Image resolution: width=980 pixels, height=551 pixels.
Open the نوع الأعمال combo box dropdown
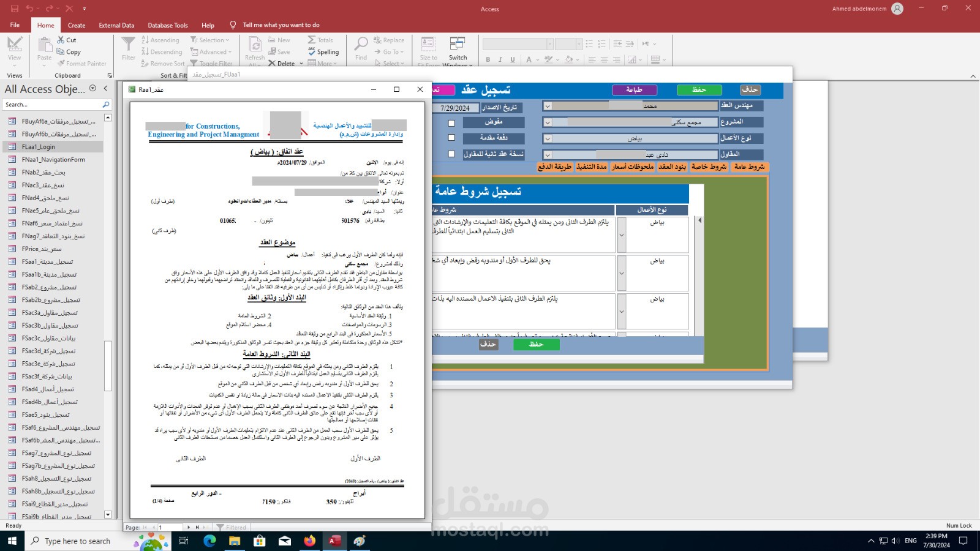pos(548,139)
